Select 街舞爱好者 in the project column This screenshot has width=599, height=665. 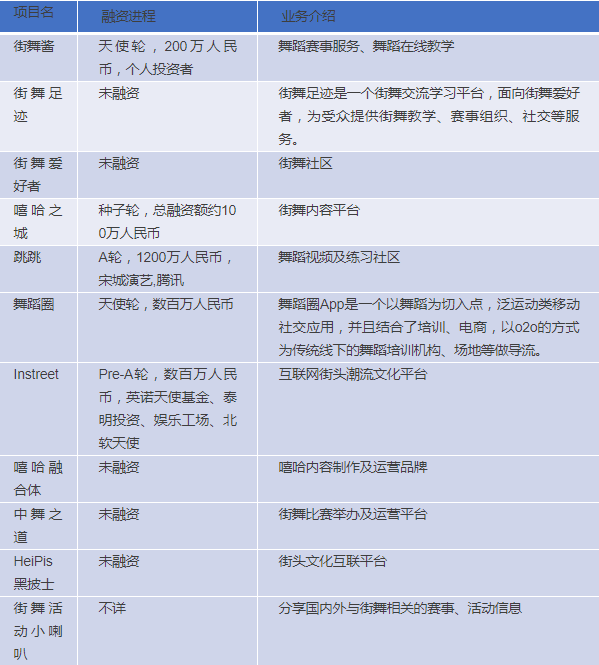tap(39, 175)
